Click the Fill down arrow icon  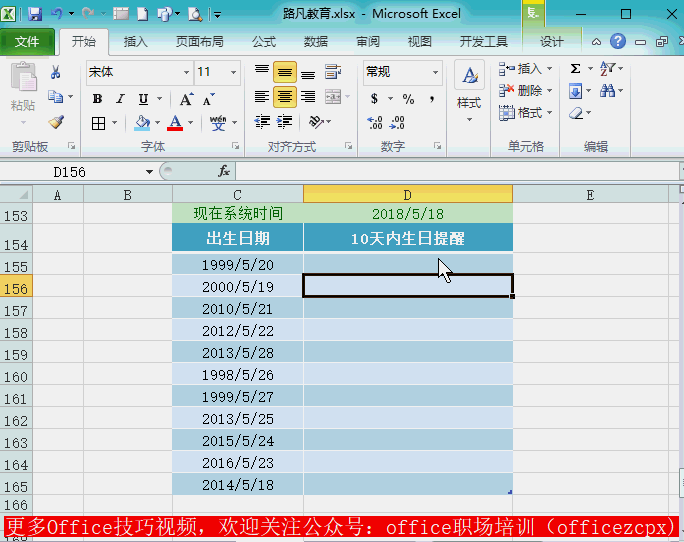pyautogui.click(x=575, y=91)
